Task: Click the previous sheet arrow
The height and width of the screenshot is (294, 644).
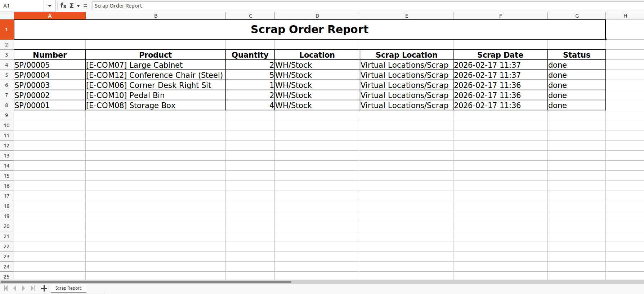Action: pos(15,288)
